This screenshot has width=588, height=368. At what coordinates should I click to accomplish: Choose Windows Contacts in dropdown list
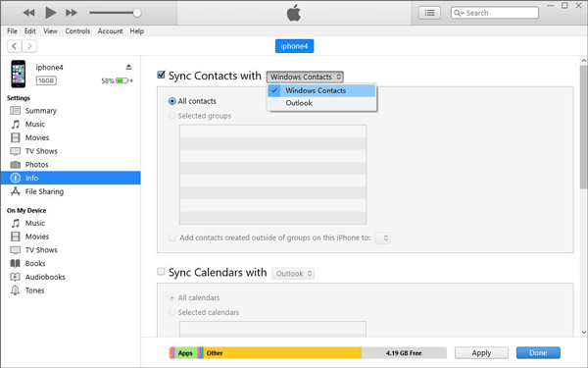[x=321, y=90]
